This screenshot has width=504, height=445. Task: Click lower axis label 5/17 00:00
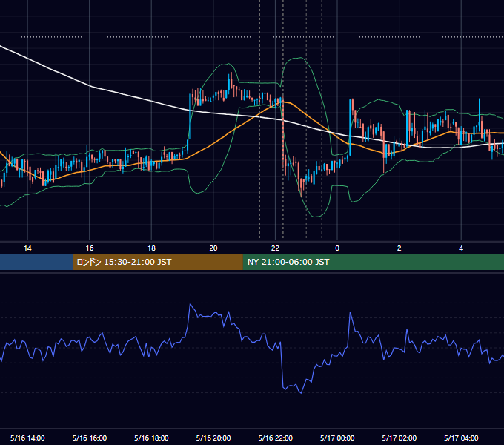pyautogui.click(x=337, y=438)
